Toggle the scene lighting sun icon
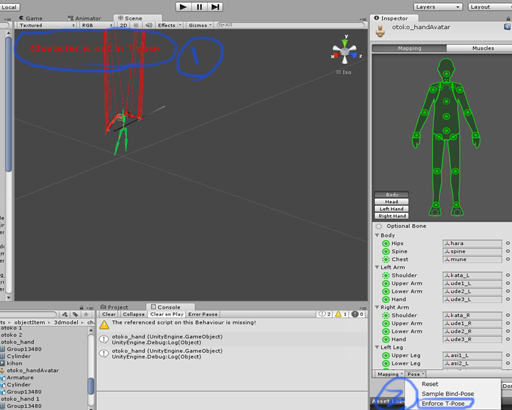 pos(136,25)
